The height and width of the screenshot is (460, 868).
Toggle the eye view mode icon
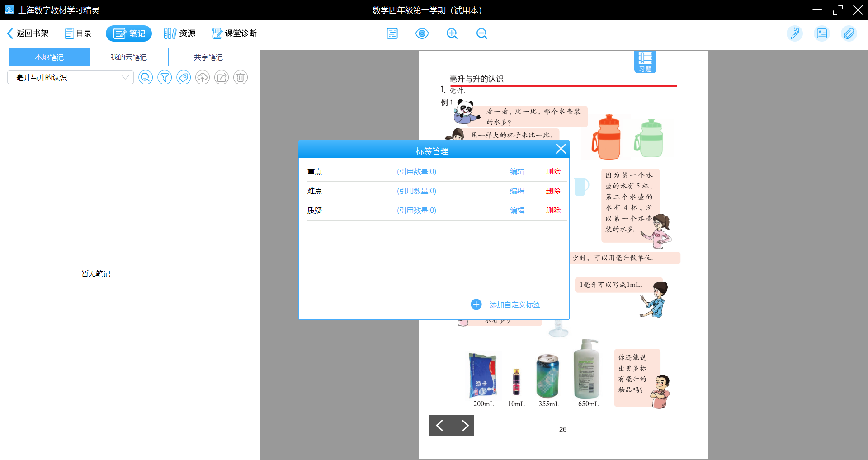422,33
